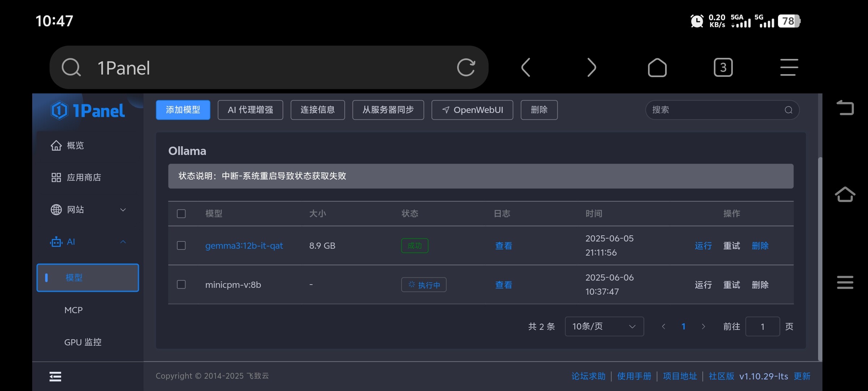
Task: Open the tab switcher showing 3 tabs
Action: click(723, 67)
